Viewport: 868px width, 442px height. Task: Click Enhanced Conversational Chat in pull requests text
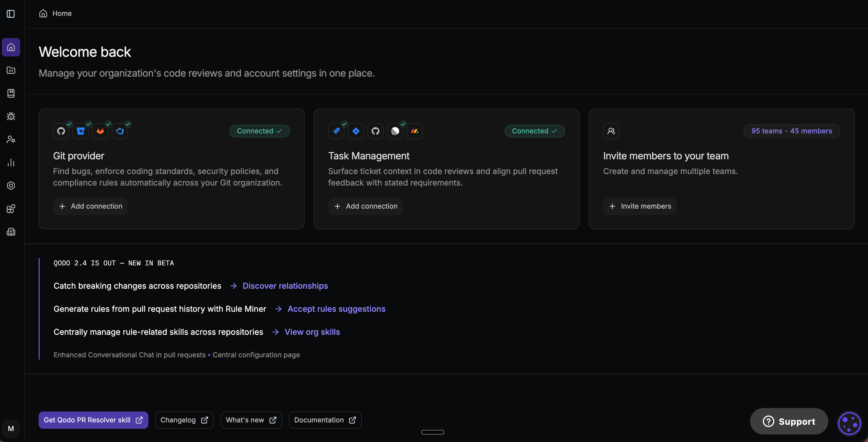[129, 355]
